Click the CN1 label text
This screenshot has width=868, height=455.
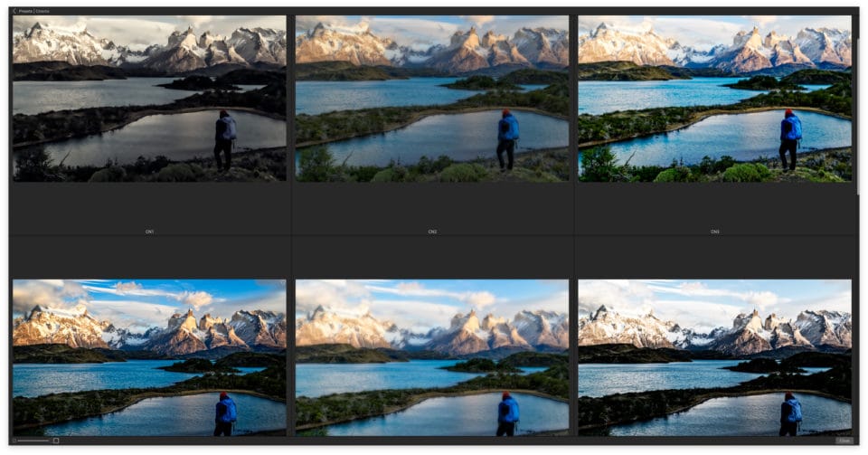[x=149, y=232]
